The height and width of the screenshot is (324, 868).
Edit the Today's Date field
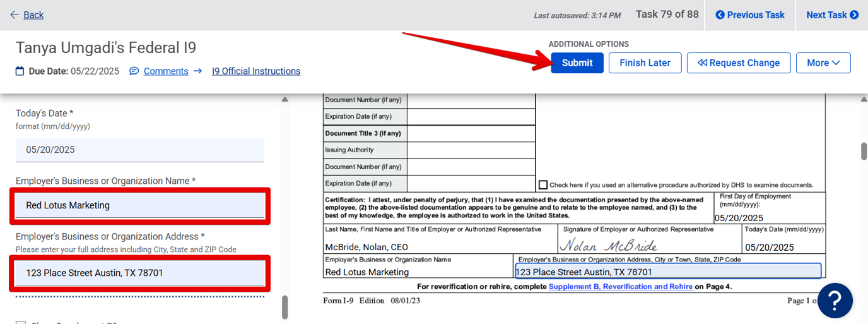click(x=140, y=150)
